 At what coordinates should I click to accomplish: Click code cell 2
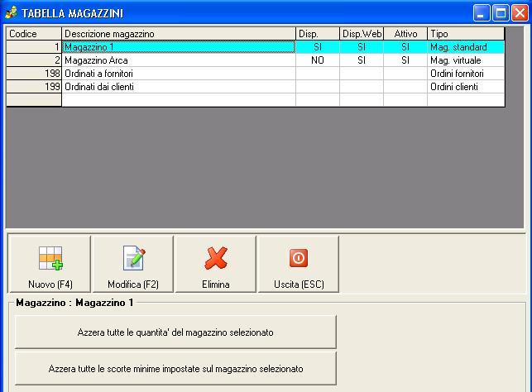click(x=34, y=60)
